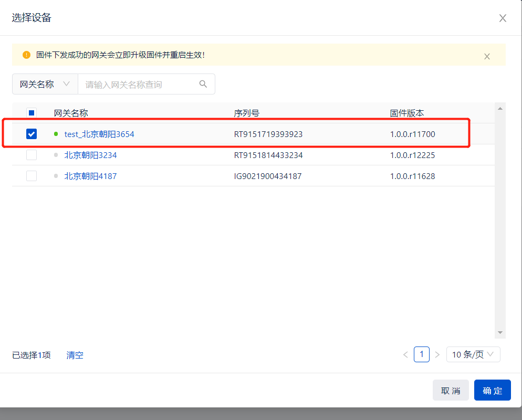Screen dimensions: 522x420
Task: Toggle the select-all header checkbox
Action: click(x=32, y=113)
